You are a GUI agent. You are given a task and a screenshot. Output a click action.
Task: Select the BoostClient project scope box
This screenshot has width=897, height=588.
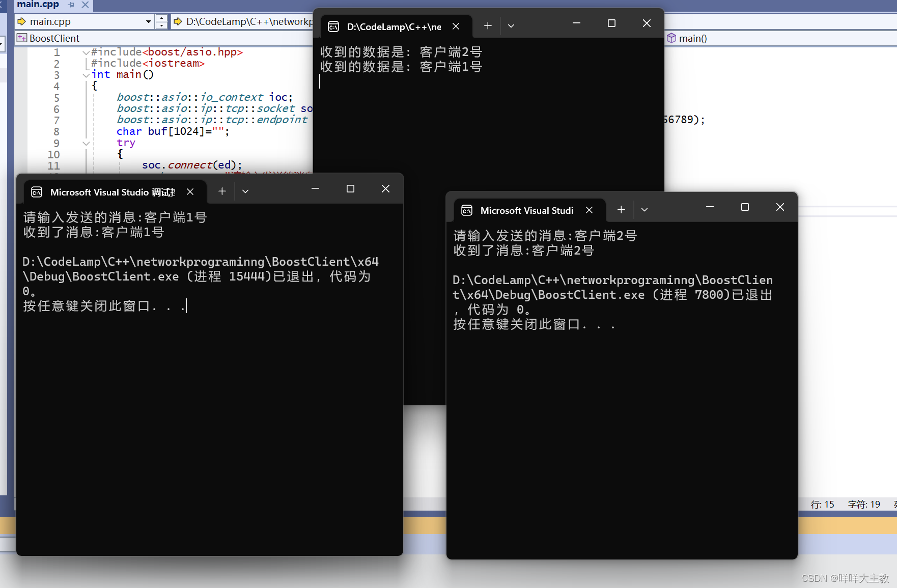pos(163,38)
